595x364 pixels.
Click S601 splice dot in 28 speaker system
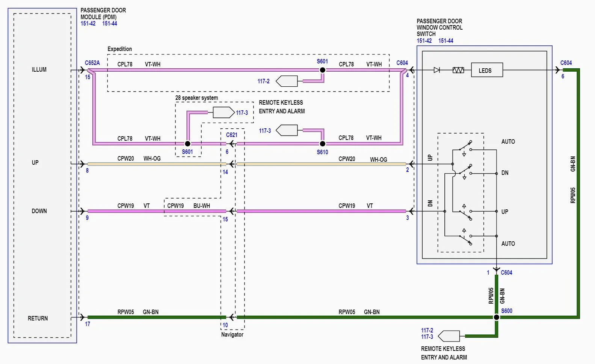pyautogui.click(x=187, y=144)
